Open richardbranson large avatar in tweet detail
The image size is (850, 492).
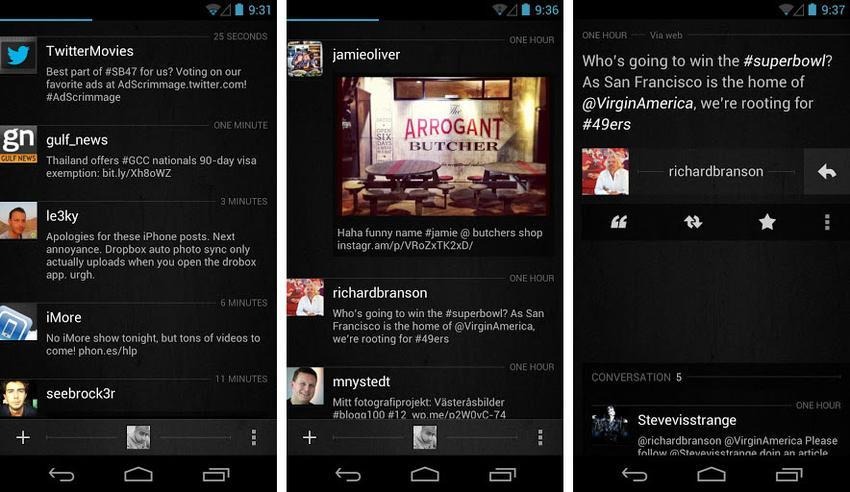[606, 172]
